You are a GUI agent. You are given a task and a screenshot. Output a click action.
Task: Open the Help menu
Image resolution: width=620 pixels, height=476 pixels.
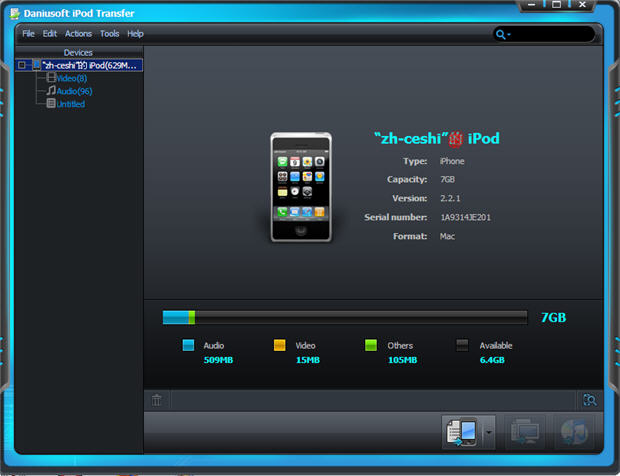[x=135, y=34]
